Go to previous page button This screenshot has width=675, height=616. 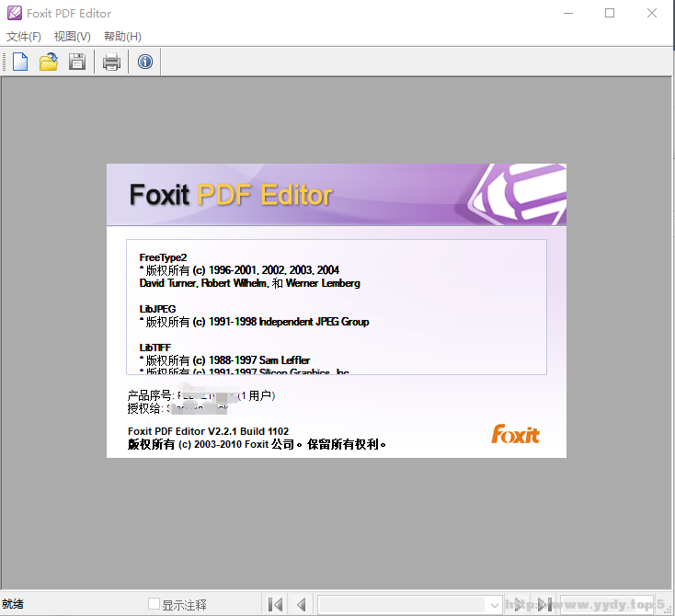[302, 604]
